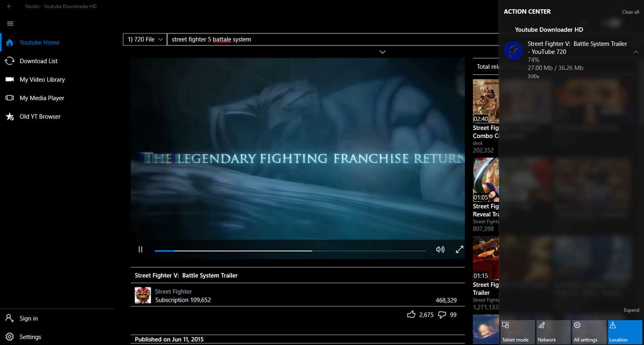Open the 01:05 related video thumbnail
The height and width of the screenshot is (345, 644).
(x=486, y=180)
